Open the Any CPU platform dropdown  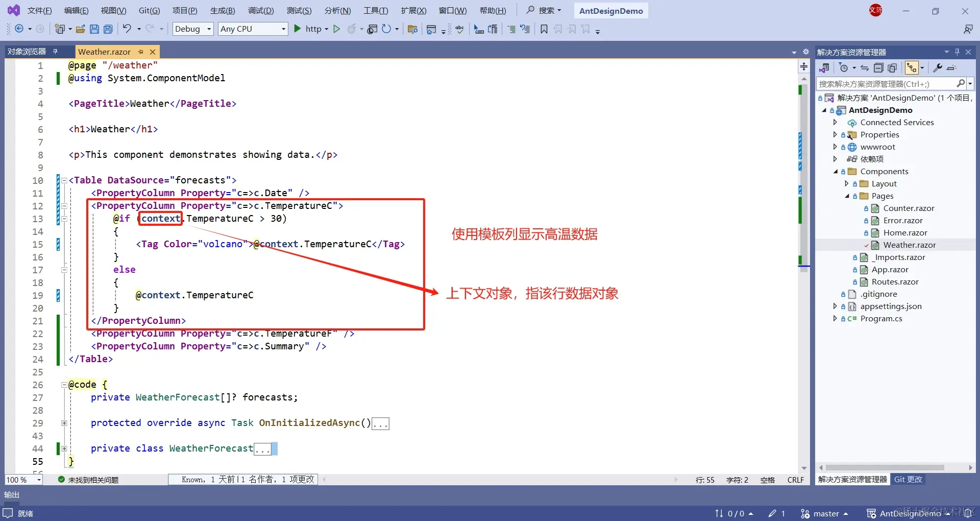253,29
